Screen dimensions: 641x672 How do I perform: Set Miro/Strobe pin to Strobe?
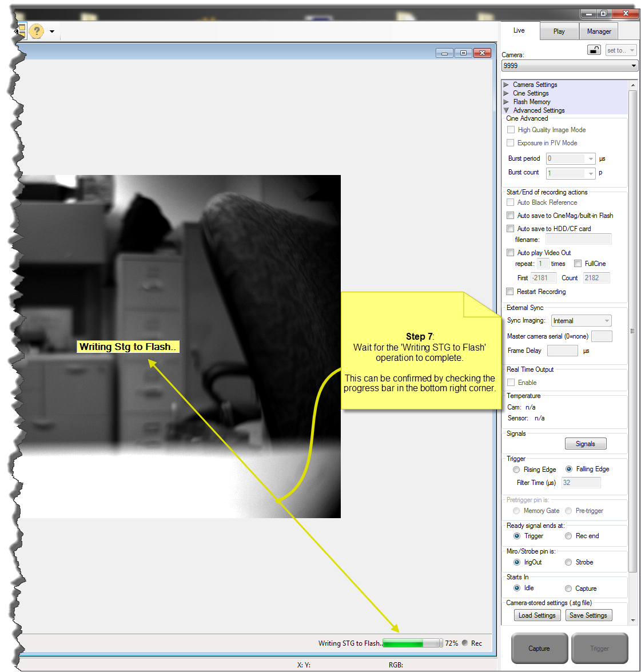[568, 562]
